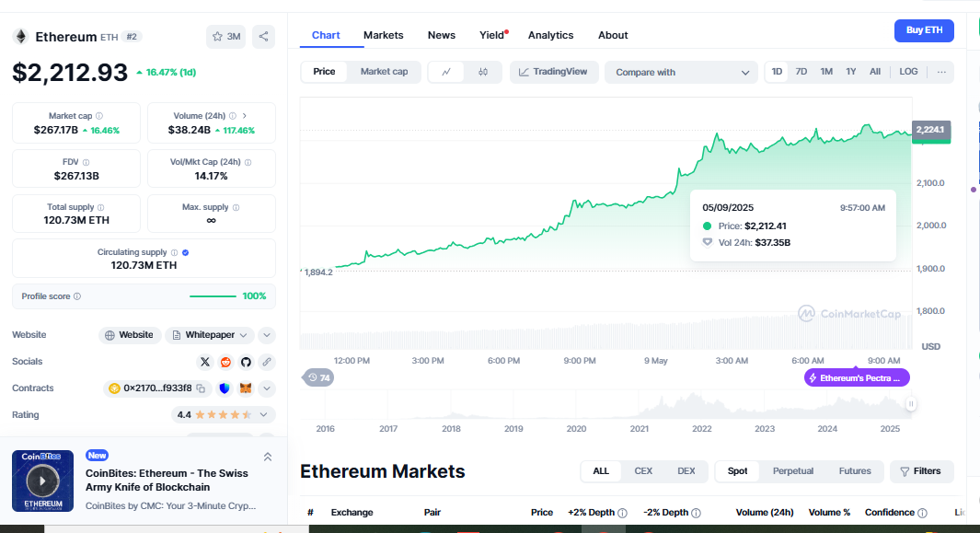Click -2% Depth info icon

(697, 513)
